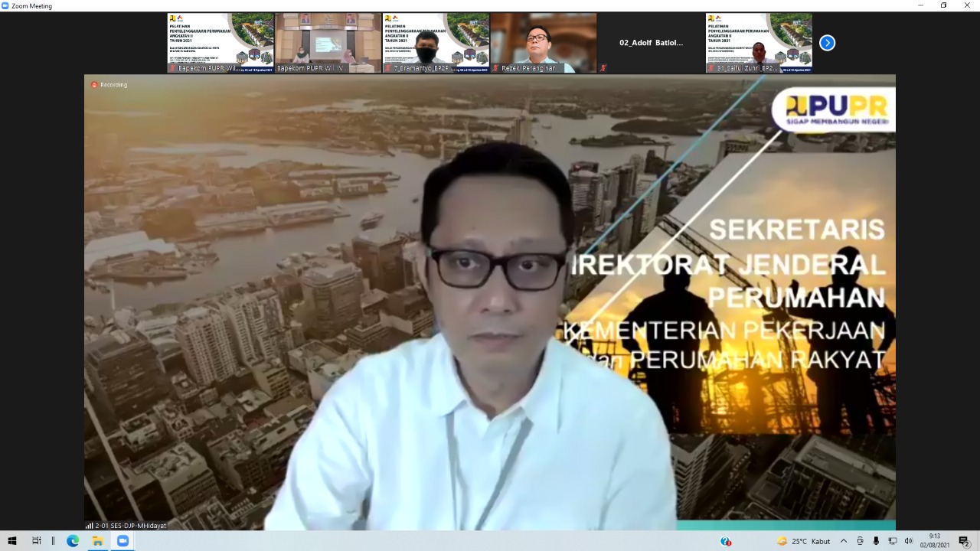This screenshot has height=551, width=980.
Task: Select the 02_Adolf Batlol... participant tile
Action: coord(651,43)
